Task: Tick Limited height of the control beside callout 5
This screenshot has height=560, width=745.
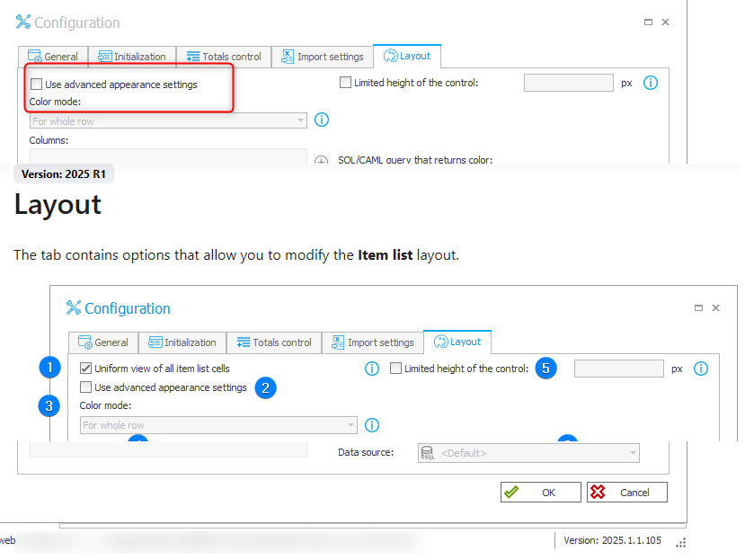Action: coord(395,368)
